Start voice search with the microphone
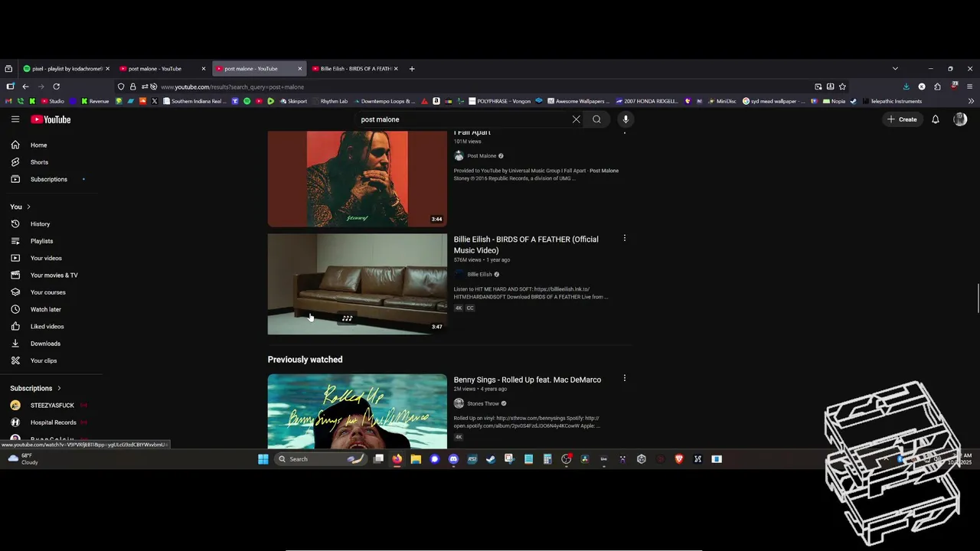 626,119
